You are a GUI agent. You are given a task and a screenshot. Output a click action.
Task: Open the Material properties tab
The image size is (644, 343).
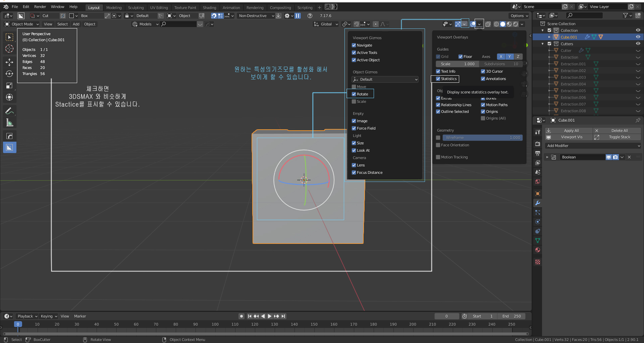(x=538, y=250)
